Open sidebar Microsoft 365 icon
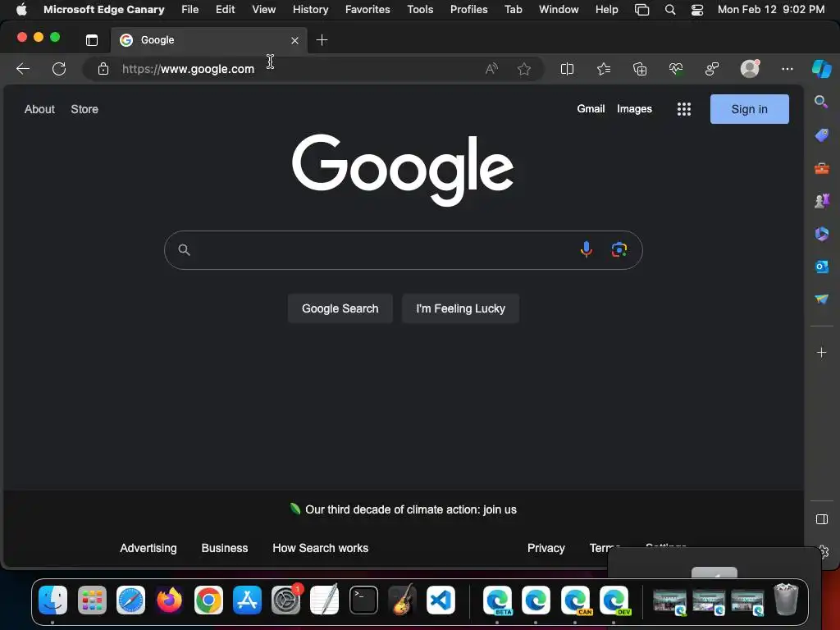Screen dimensions: 840x630 821,234
